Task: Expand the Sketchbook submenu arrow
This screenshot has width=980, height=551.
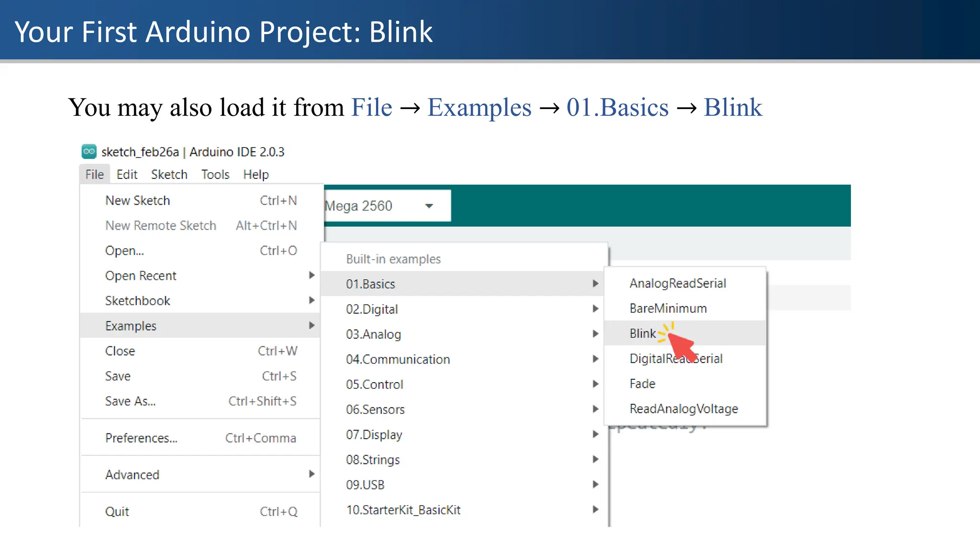Action: coord(312,300)
